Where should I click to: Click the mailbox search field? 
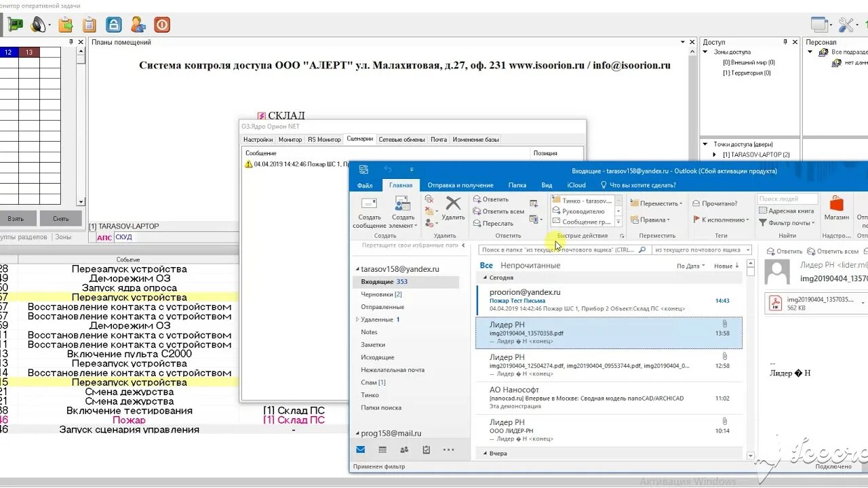[x=564, y=249]
